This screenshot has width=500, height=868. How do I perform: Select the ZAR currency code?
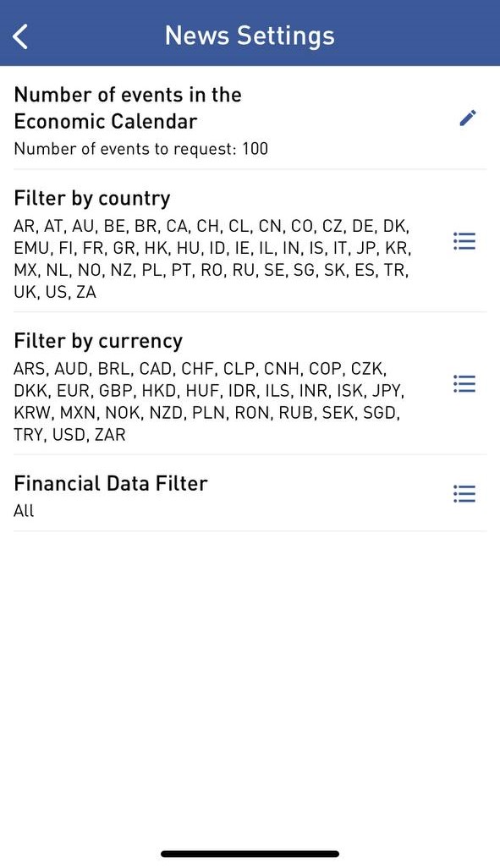[110, 435]
